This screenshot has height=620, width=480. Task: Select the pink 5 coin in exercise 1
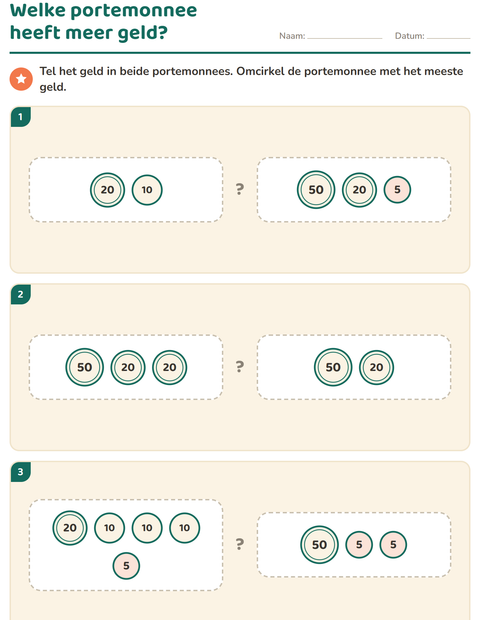[397, 190]
